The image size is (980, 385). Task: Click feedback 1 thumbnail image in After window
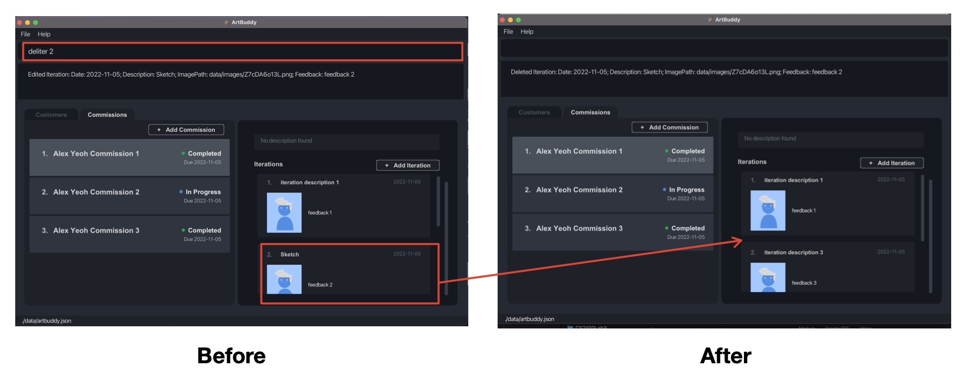pos(768,210)
